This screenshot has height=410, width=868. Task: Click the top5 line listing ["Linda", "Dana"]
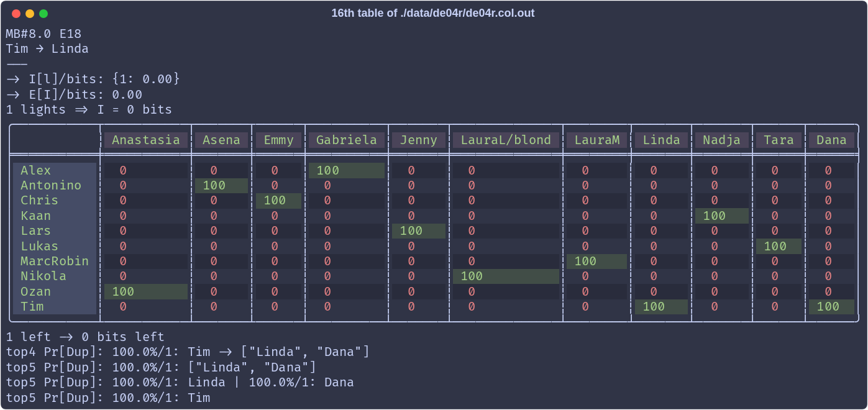click(x=161, y=367)
